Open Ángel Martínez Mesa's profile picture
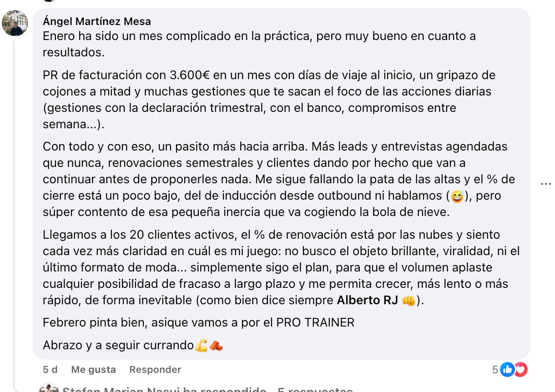 pyautogui.click(x=15, y=23)
